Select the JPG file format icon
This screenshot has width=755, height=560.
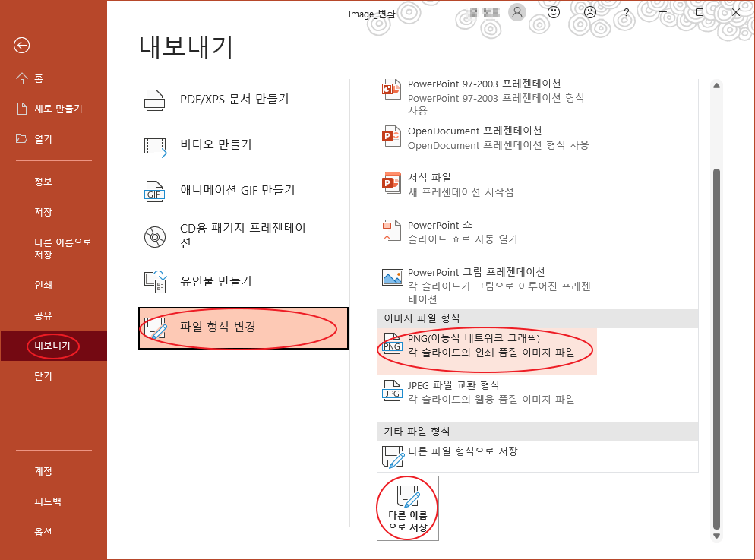click(x=392, y=391)
